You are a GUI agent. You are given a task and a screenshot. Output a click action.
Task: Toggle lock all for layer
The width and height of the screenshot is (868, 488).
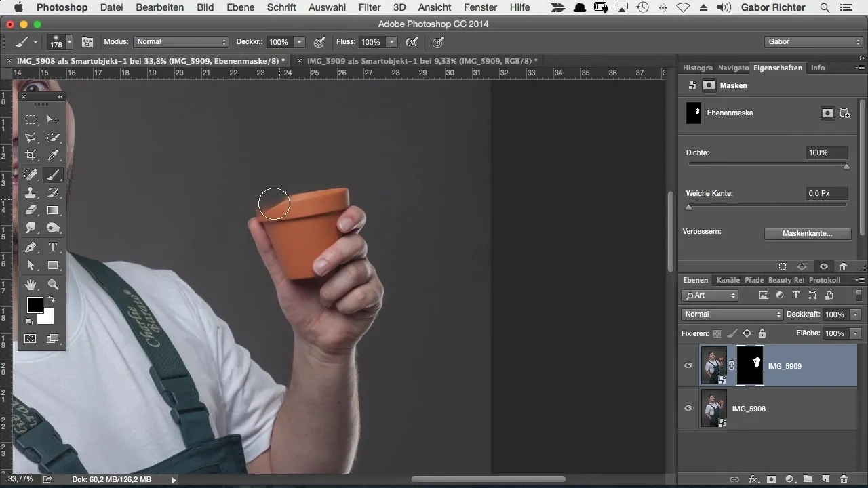(x=762, y=333)
